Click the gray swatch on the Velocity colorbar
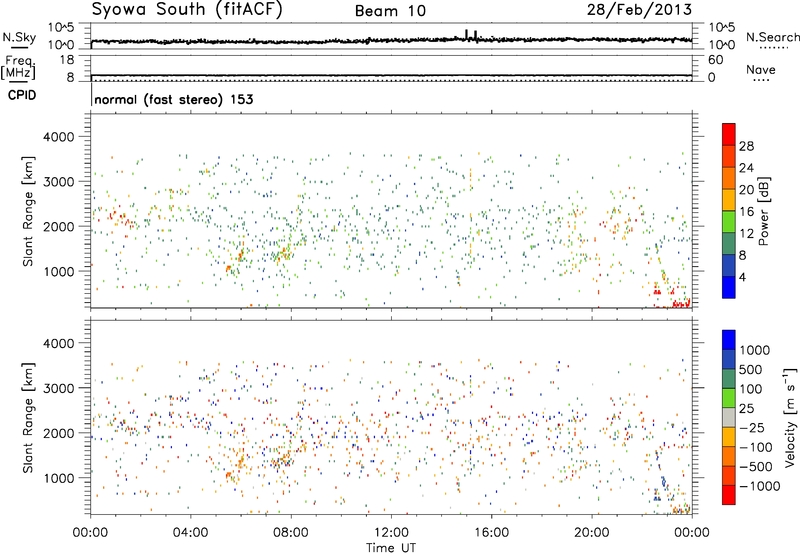800x554 pixels. point(729,418)
